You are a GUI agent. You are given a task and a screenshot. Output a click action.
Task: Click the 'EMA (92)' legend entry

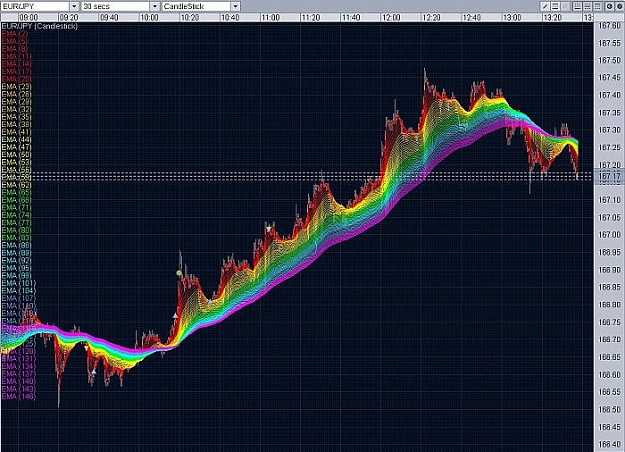click(x=16, y=261)
